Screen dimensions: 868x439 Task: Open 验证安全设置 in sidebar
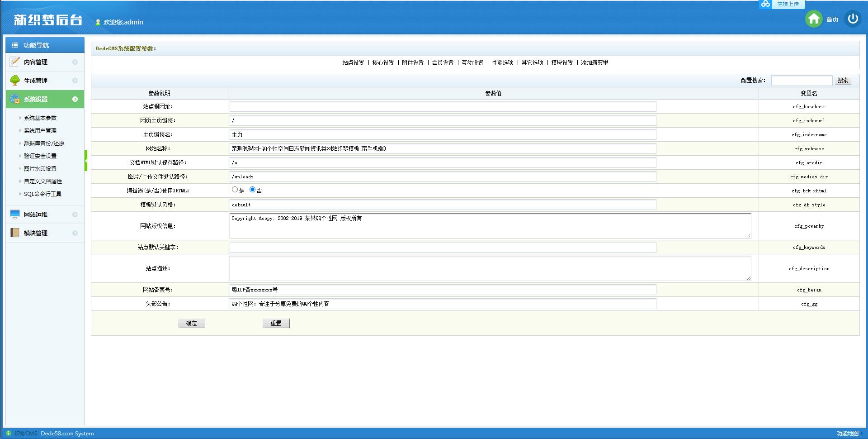click(x=40, y=156)
